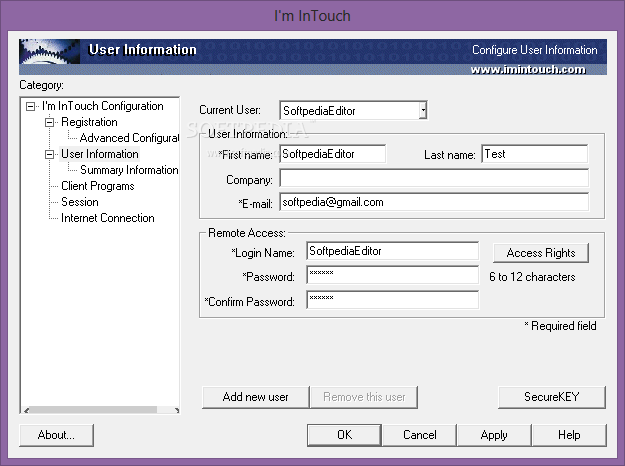Click the www.imintouch.com link in the banner
The image size is (625, 466).
pos(528,70)
